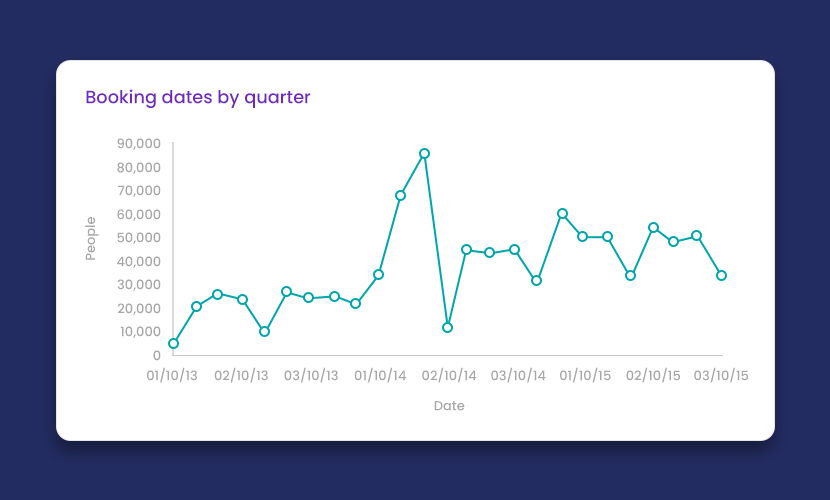Select the 50,000 y-axis label
The height and width of the screenshot is (500, 830).
click(x=138, y=238)
